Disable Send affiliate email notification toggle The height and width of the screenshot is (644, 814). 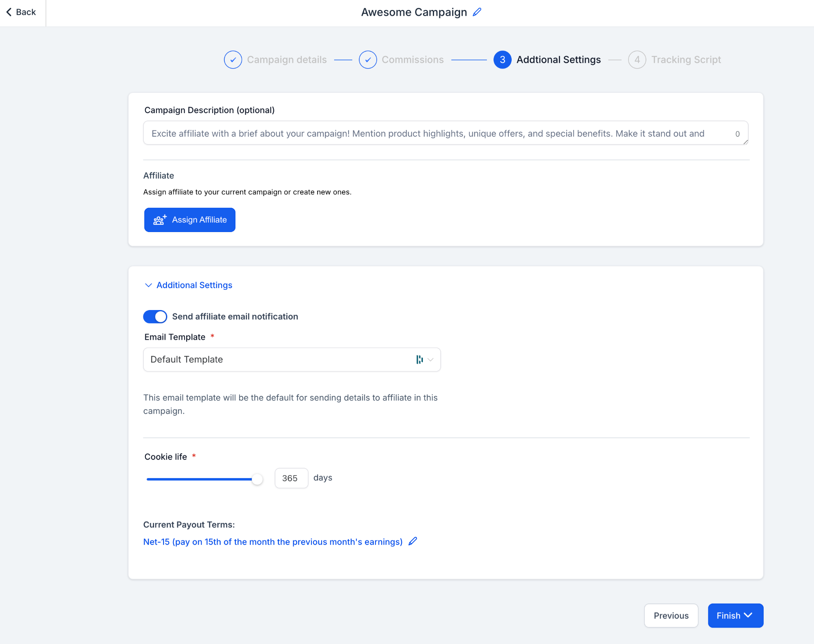point(155,317)
